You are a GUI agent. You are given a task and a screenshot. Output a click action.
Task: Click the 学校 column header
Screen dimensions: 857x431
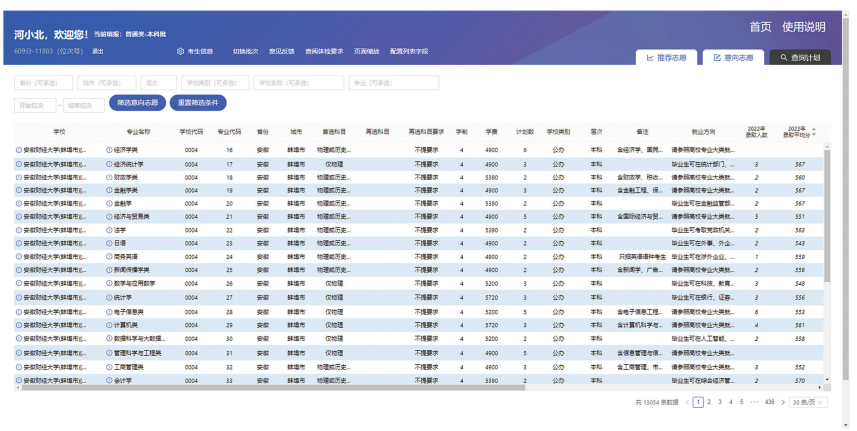59,132
